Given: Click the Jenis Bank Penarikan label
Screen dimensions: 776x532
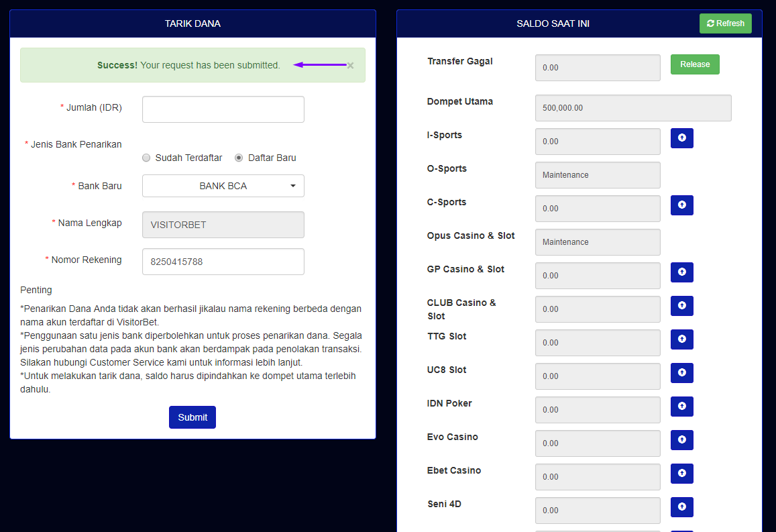Looking at the screenshot, I should (76, 144).
